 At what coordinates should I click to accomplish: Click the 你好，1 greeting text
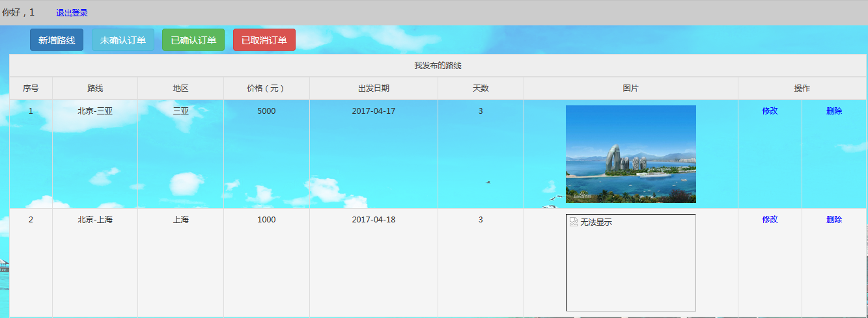click(x=18, y=12)
